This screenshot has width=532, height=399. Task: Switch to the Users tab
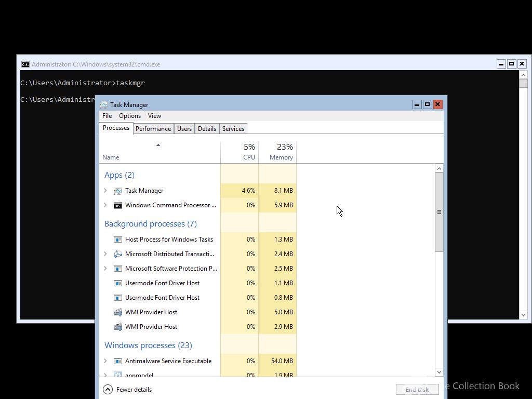(184, 129)
